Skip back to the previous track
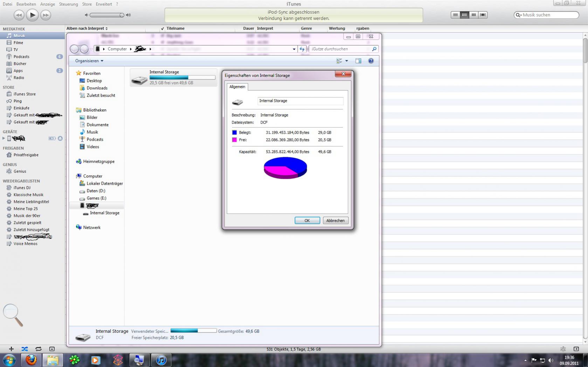 click(19, 15)
